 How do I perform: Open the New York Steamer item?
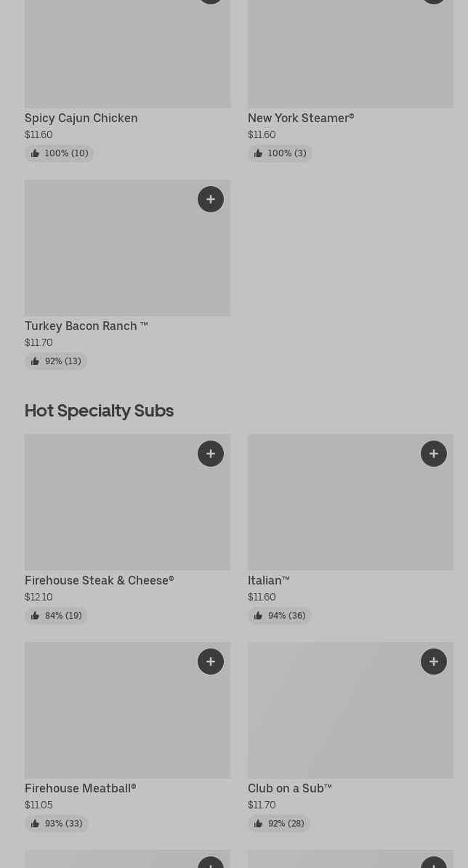tap(301, 118)
